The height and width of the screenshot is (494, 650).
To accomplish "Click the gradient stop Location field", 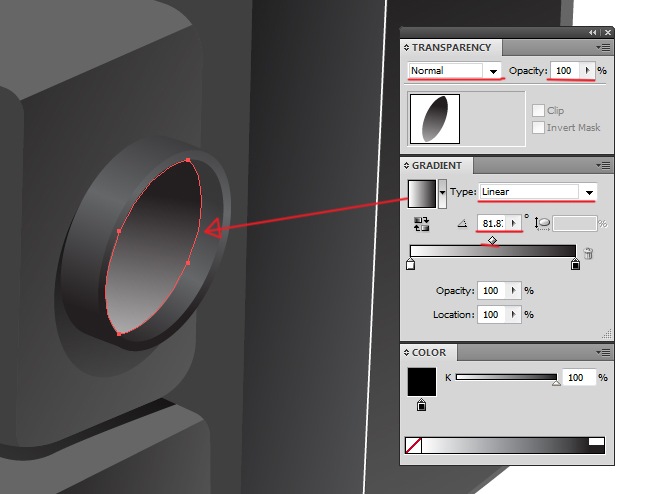I will tap(492, 315).
